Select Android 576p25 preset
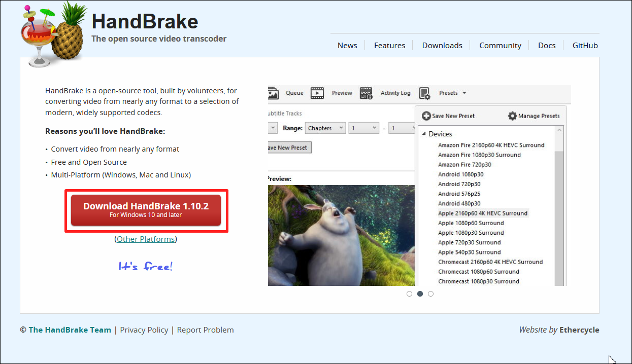 click(459, 194)
